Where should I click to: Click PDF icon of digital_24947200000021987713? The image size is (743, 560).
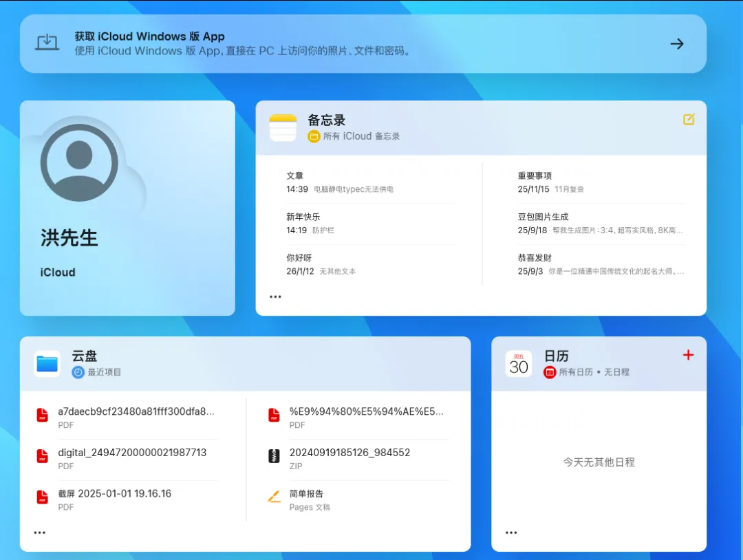tap(43, 456)
